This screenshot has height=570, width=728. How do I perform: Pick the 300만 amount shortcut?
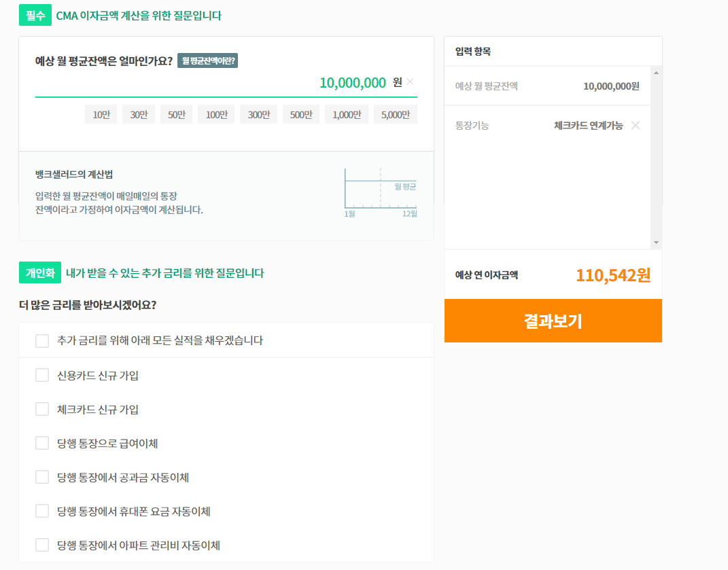click(258, 115)
